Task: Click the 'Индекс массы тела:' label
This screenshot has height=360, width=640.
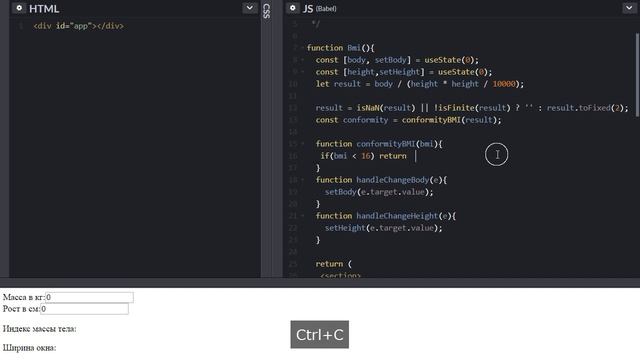Action: coord(40,329)
